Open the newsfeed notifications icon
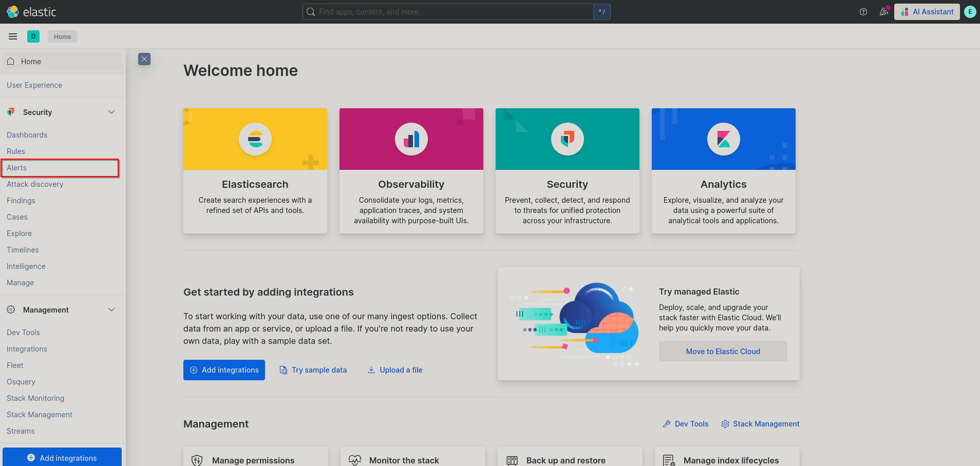This screenshot has width=980, height=466. pyautogui.click(x=884, y=12)
